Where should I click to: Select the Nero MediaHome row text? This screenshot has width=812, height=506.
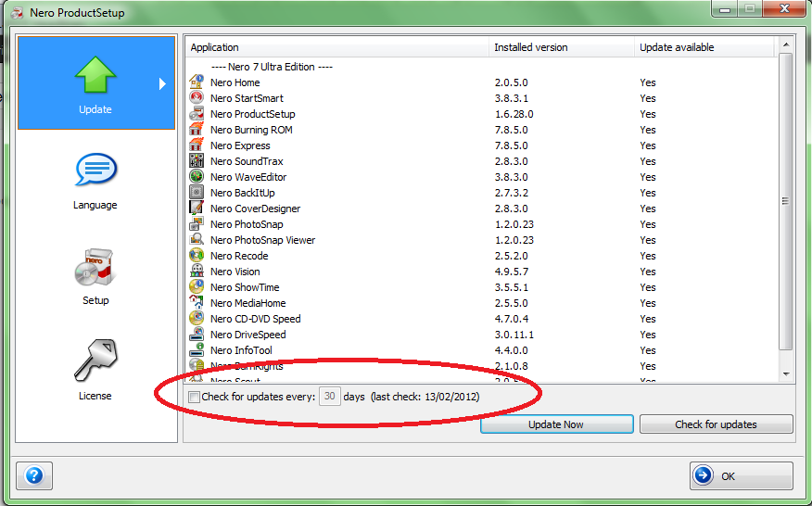click(248, 303)
